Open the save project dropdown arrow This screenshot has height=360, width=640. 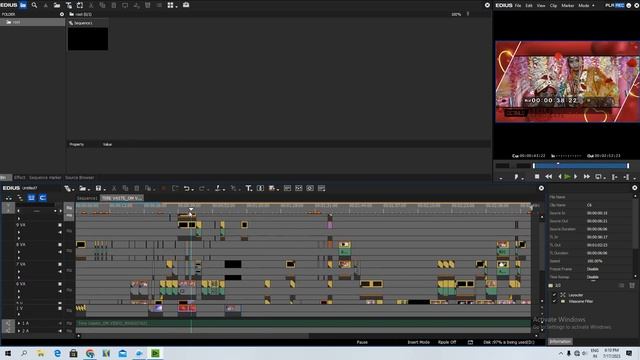(104, 189)
